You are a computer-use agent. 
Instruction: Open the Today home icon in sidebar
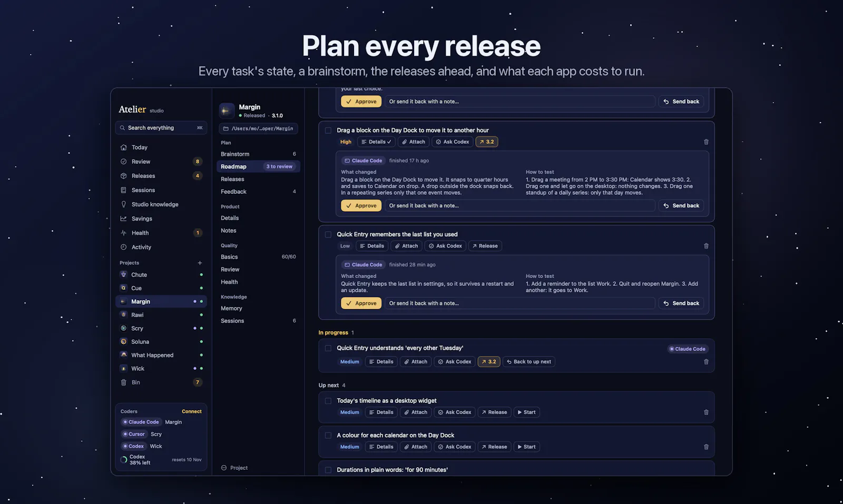point(123,147)
